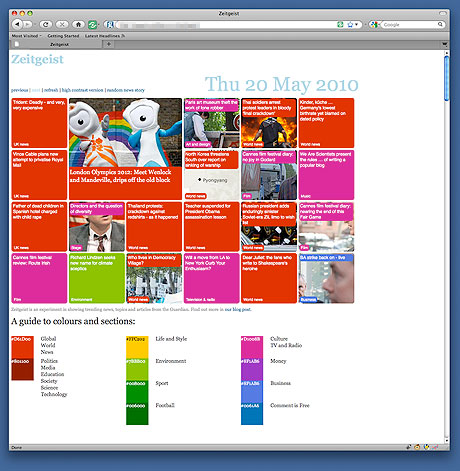
Task: Open the Most Visited bookmarks dropdown
Action: (27, 36)
